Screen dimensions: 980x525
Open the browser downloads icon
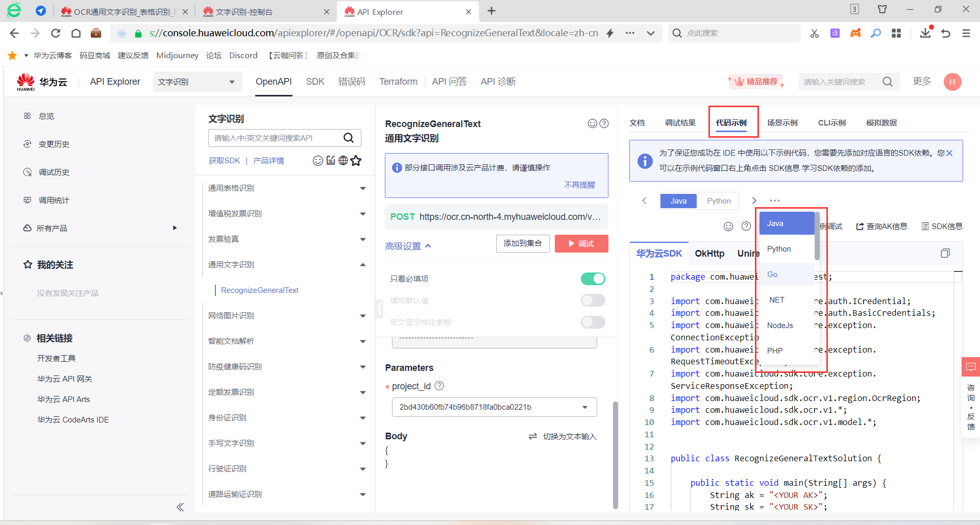pos(925,33)
